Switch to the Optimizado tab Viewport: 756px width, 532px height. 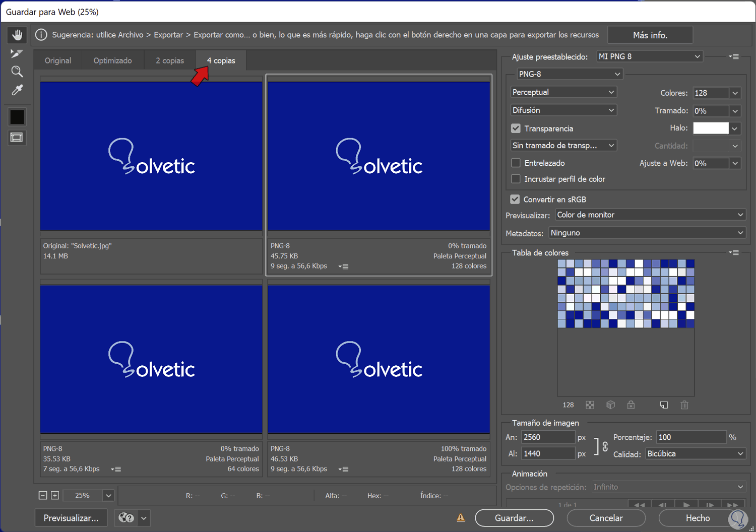pos(113,60)
